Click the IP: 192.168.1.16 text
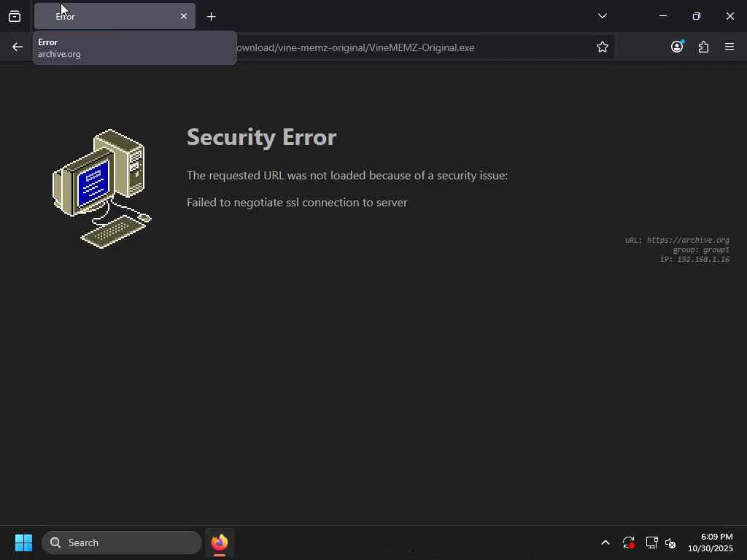Image resolution: width=747 pixels, height=560 pixels. tap(694, 259)
